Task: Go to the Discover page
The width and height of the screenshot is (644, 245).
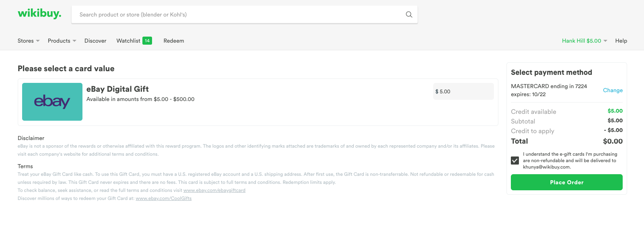Action: [x=95, y=41]
